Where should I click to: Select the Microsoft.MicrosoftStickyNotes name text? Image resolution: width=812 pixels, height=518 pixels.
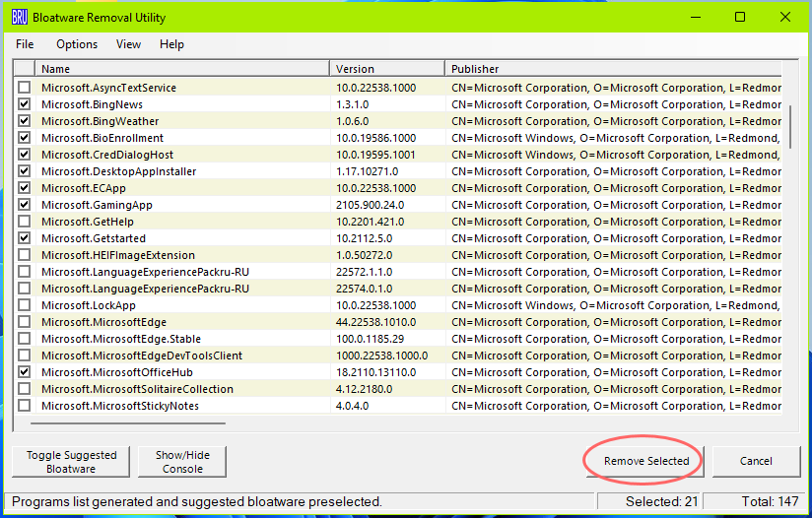(x=120, y=406)
